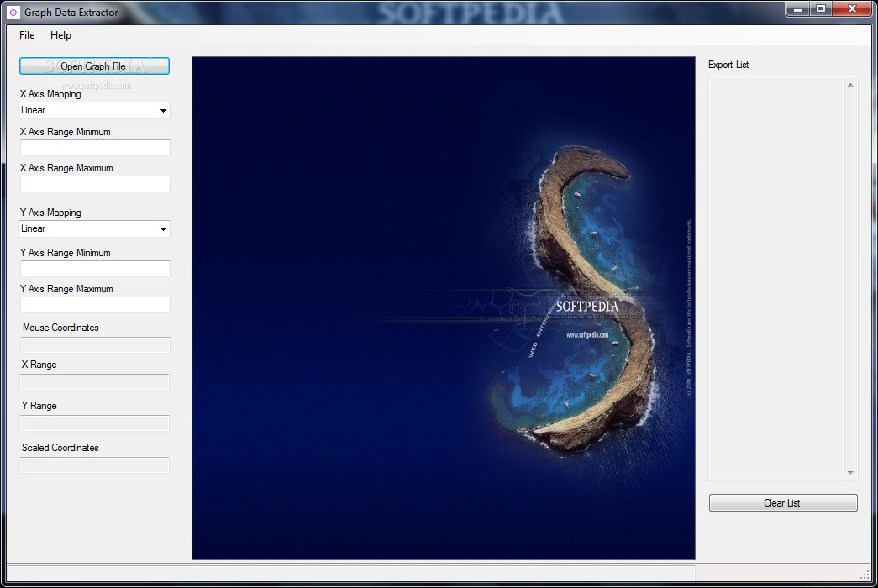
Task: Select the Scaled Coordinates readout box
Action: [95, 465]
